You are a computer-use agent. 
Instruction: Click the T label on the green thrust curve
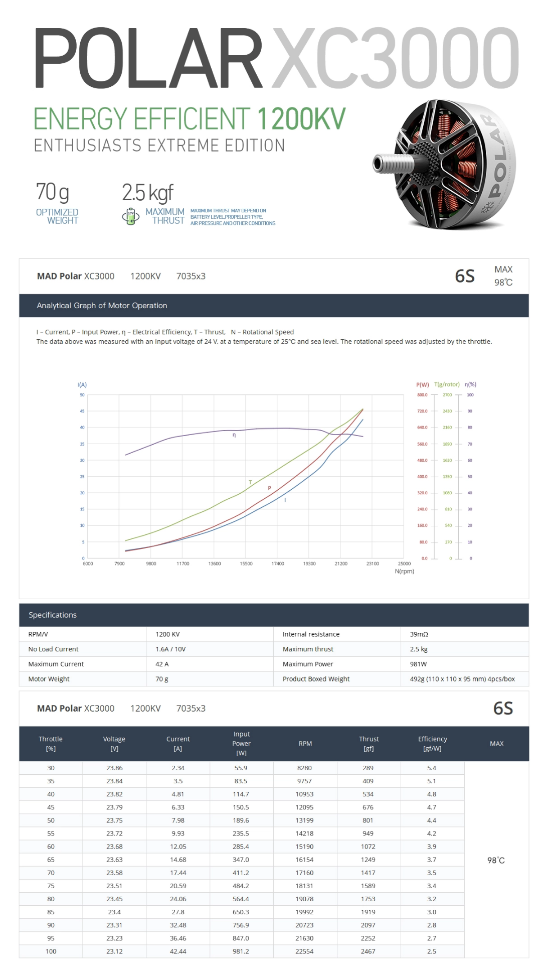click(251, 482)
